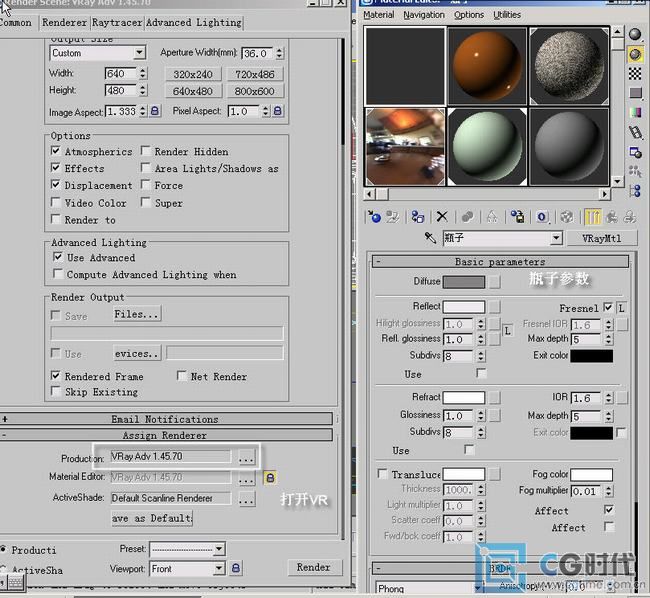Toggle the Material Editor renderer lock icon
This screenshot has width=650, height=598.
click(x=270, y=477)
